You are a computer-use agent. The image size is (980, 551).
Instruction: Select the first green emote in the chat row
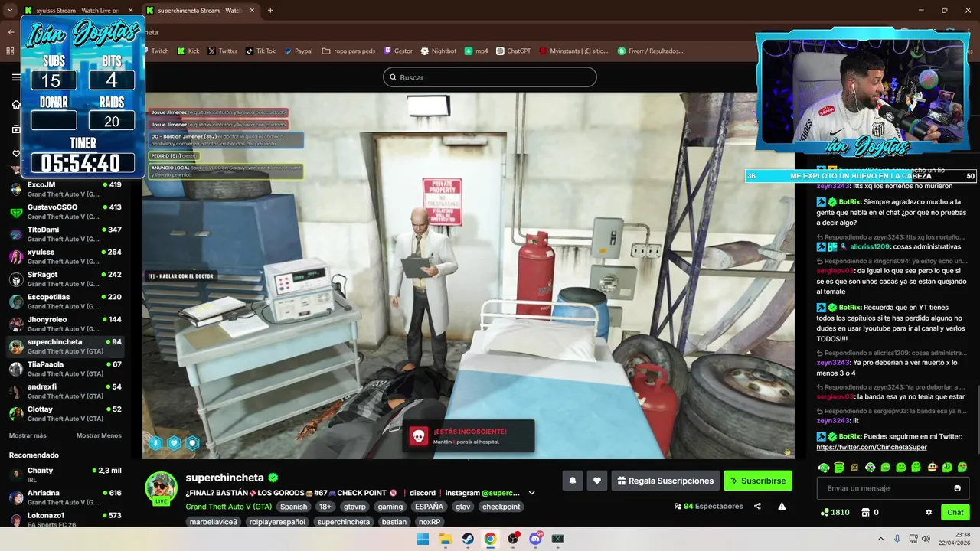824,467
